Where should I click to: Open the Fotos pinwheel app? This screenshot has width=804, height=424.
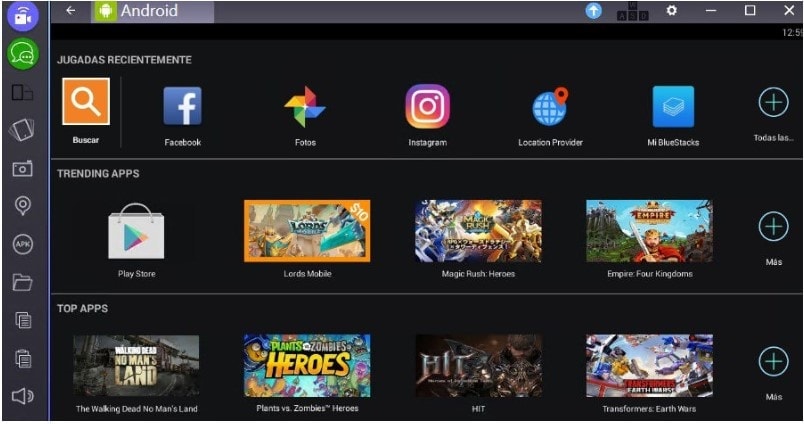pos(305,107)
